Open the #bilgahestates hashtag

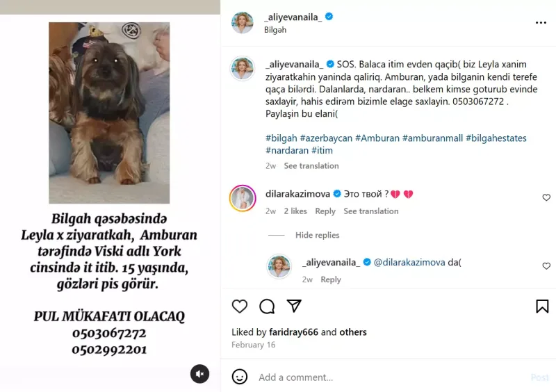pos(496,138)
